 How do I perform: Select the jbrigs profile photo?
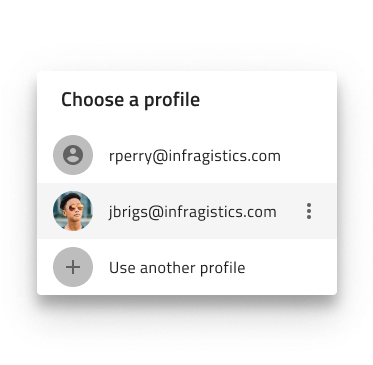[73, 211]
